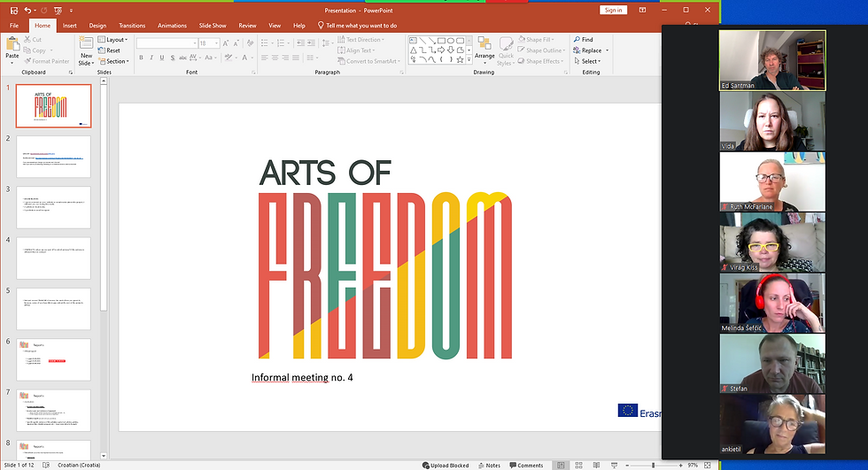The height and width of the screenshot is (470, 868).
Task: Toggle Bold formatting
Action: 141,58
